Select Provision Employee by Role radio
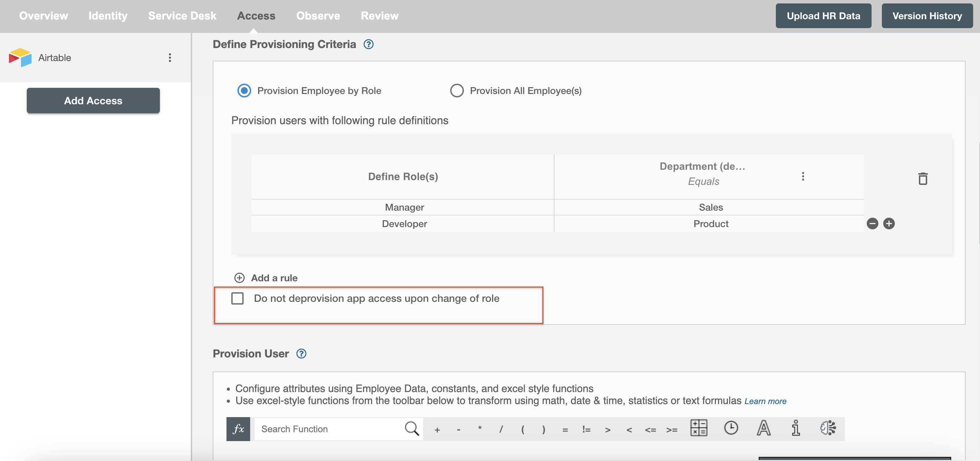This screenshot has height=461, width=980. coord(244,91)
